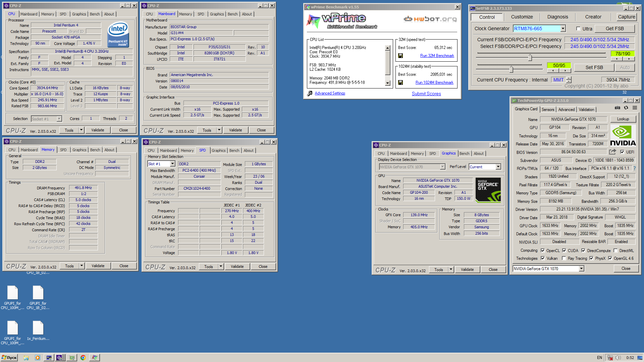Take a GPU-Z screenshot with the camera icon
The width and height of the screenshot is (644, 362).
(618, 108)
